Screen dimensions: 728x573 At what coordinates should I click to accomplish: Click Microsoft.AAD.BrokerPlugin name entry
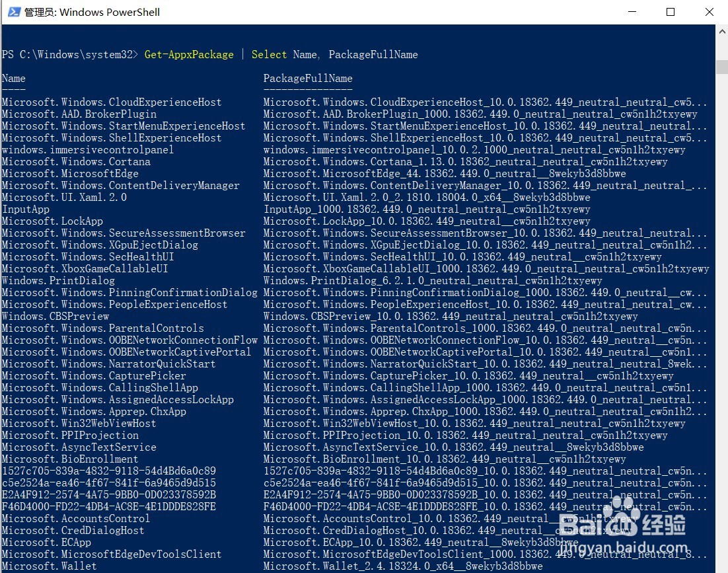click(x=79, y=114)
